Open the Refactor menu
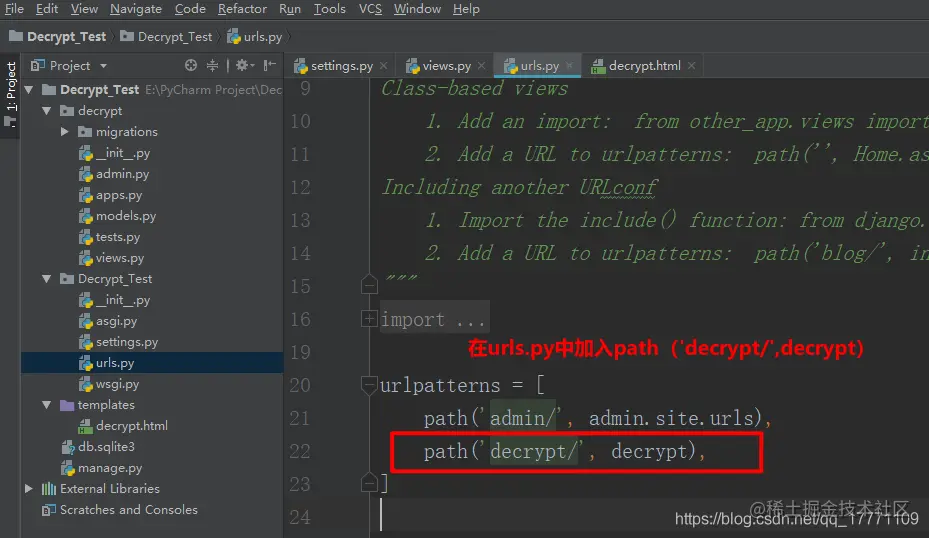This screenshot has height=538, width=929. pos(242,9)
